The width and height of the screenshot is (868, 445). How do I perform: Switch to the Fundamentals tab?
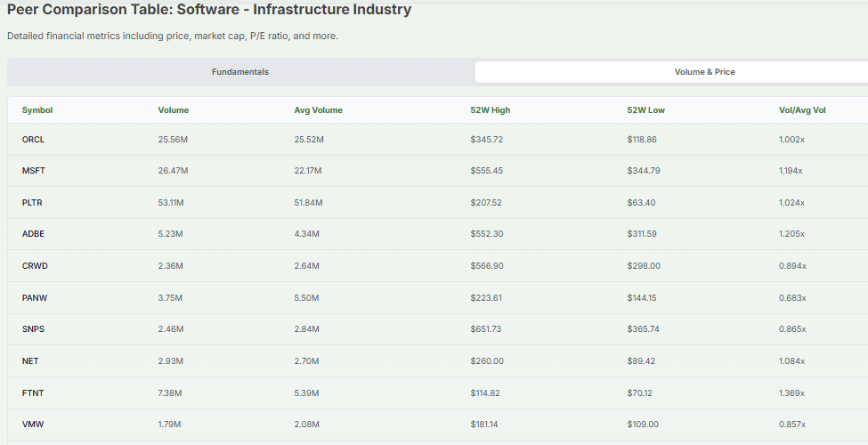(240, 72)
